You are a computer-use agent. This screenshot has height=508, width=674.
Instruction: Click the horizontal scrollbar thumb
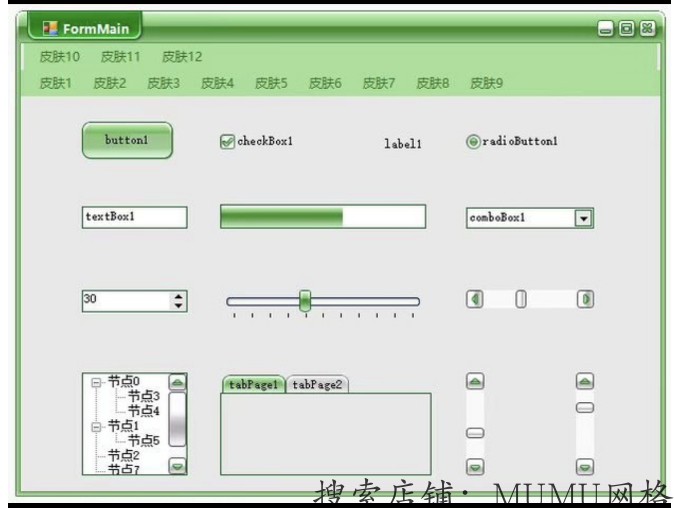point(521,299)
